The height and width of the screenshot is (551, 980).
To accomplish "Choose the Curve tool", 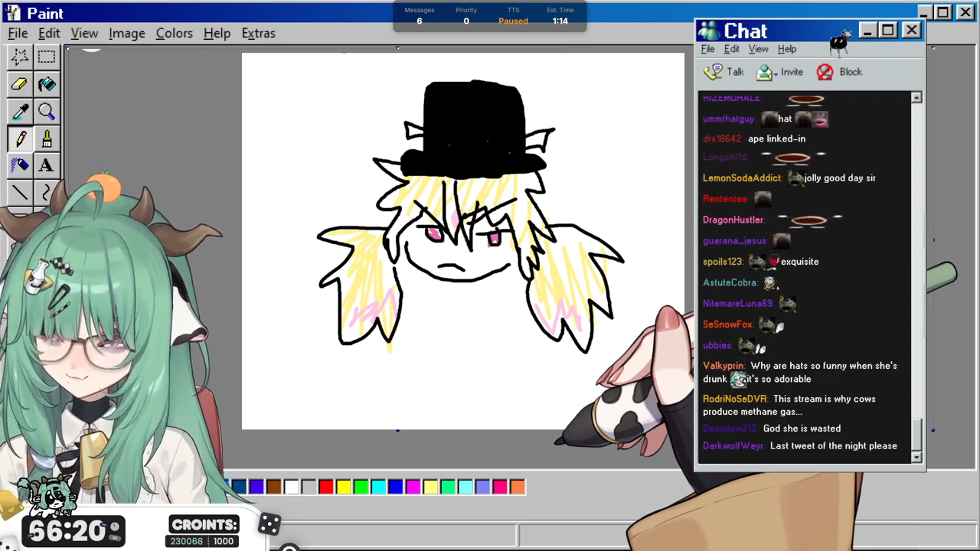I will 47,192.
